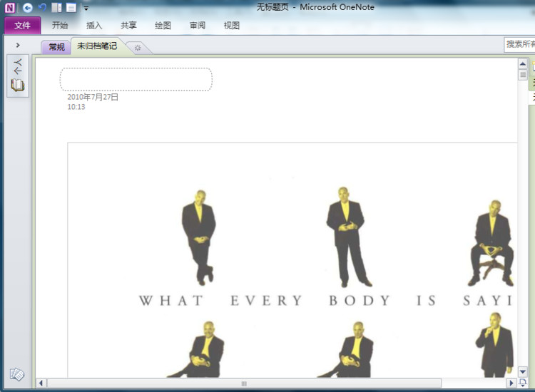Image resolution: width=535 pixels, height=392 pixels.
Task: Click the OneNote application icon in title bar
Action: [10, 8]
